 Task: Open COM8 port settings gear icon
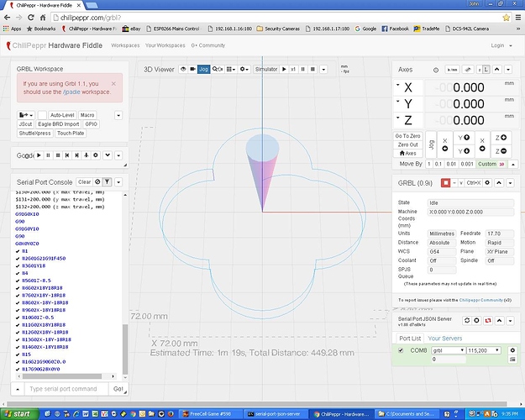pos(512,349)
